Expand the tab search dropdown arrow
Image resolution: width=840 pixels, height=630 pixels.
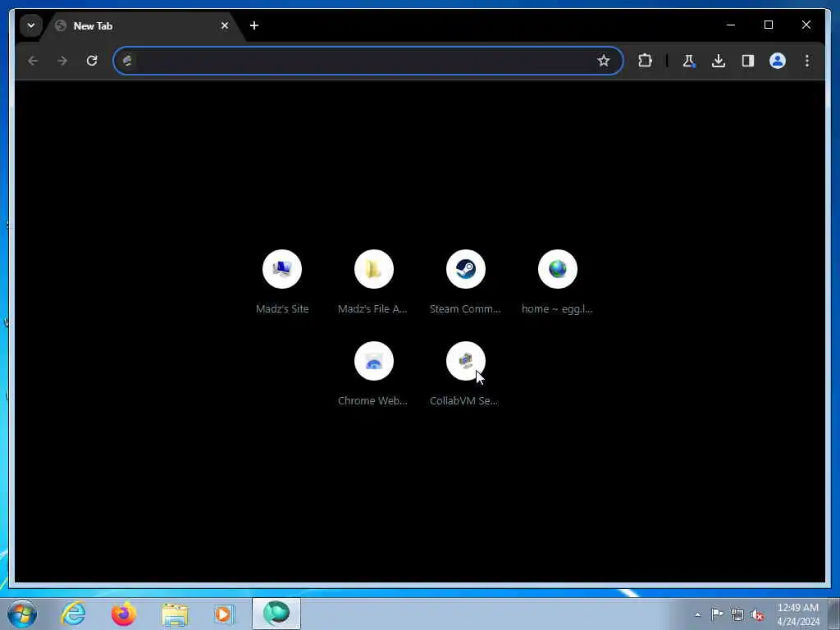click(x=31, y=25)
